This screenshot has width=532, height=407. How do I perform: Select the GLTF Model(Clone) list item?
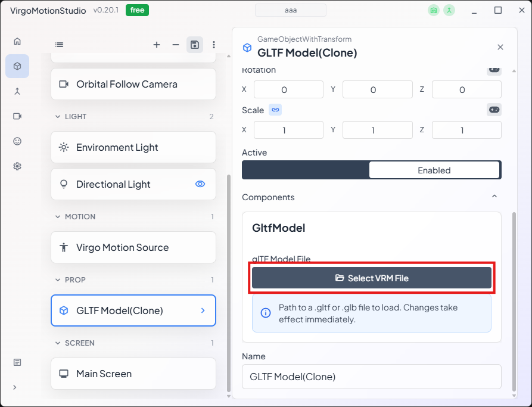coord(133,310)
